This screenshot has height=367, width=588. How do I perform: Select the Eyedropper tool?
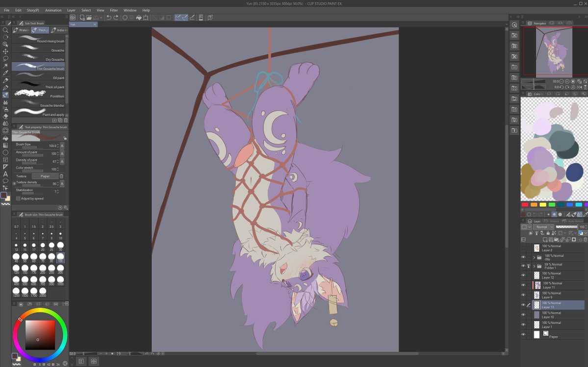pyautogui.click(x=5, y=73)
